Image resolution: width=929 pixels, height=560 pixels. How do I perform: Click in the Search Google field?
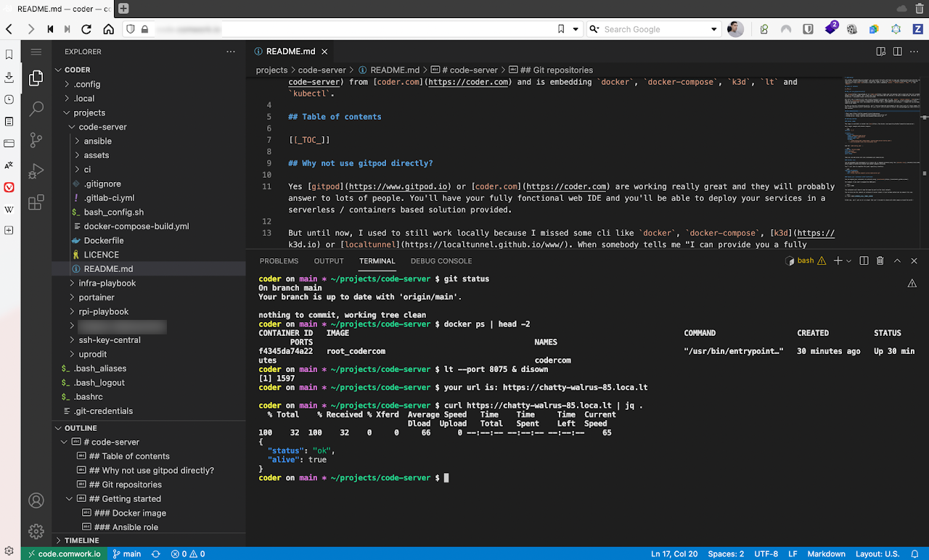653,29
